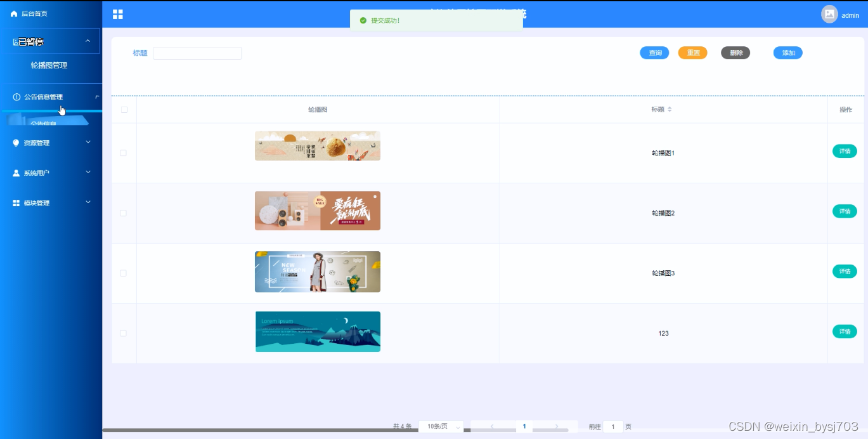Screen dimensions: 868x439
Task: Open 详情 for row 轮播图1
Action: click(845, 151)
